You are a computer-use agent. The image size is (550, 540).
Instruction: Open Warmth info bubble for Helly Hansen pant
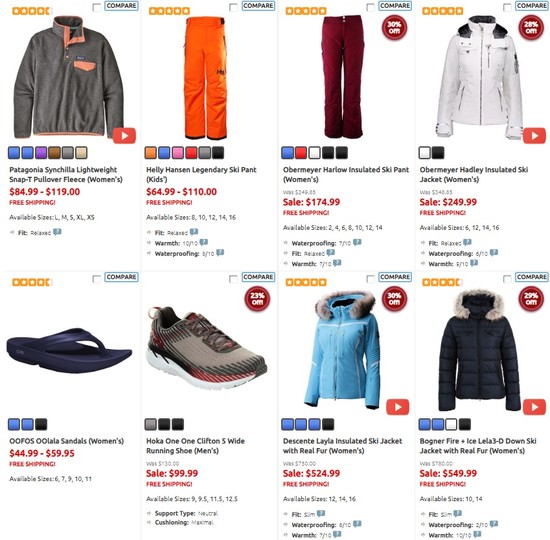tap(204, 242)
